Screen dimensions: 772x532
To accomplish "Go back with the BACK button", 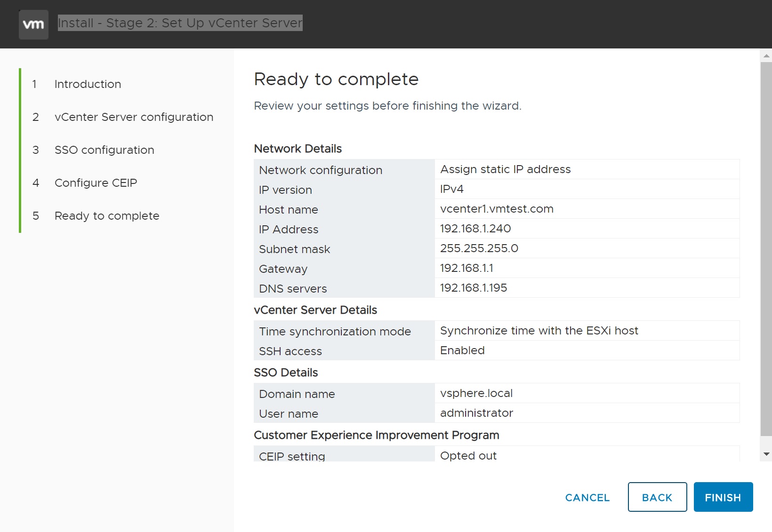I will [x=657, y=497].
